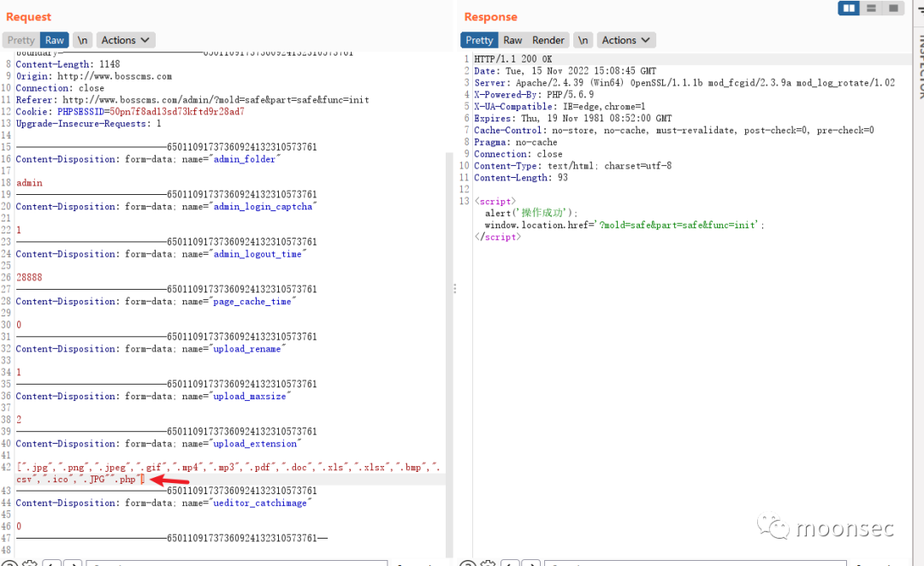Screen dimensions: 924x566
Task: Click the alert('操作成功') line
Action: 531,213
